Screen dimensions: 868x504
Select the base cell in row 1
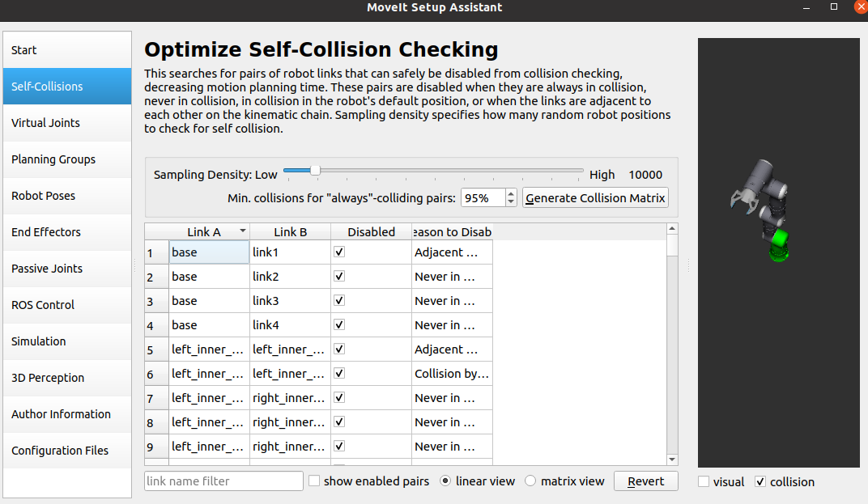pos(209,252)
